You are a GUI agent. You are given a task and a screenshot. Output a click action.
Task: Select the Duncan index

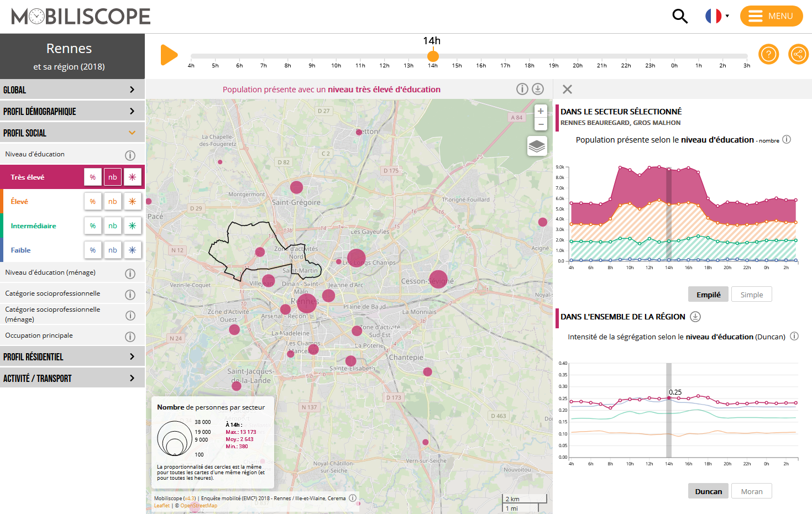(x=708, y=491)
